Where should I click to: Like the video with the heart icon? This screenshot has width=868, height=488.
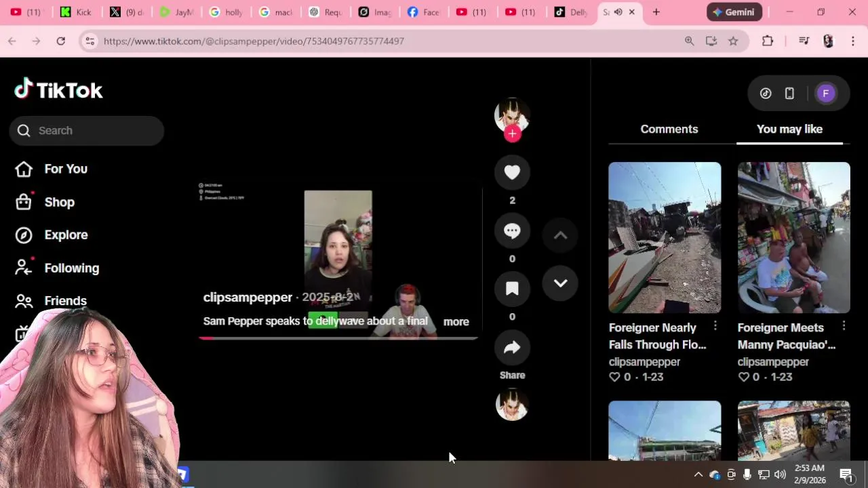[x=512, y=172]
